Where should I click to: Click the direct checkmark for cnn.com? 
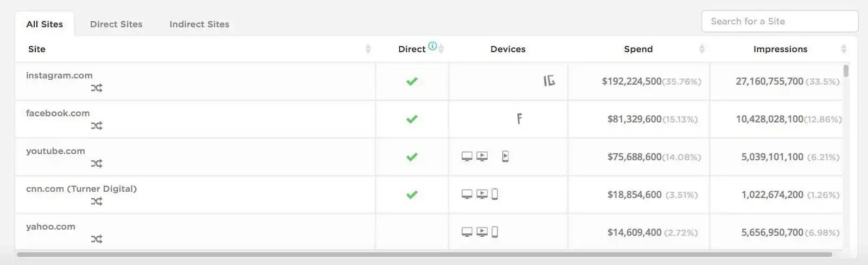412,194
